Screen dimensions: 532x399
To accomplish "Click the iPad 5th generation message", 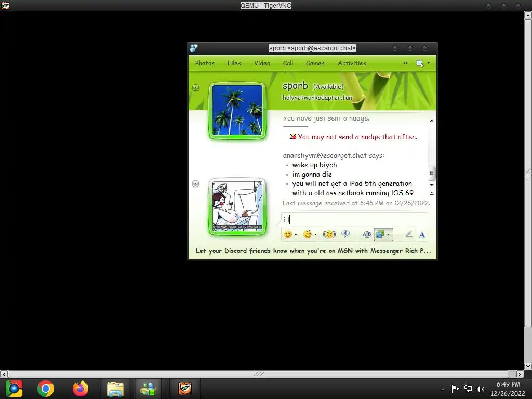I will [x=353, y=188].
